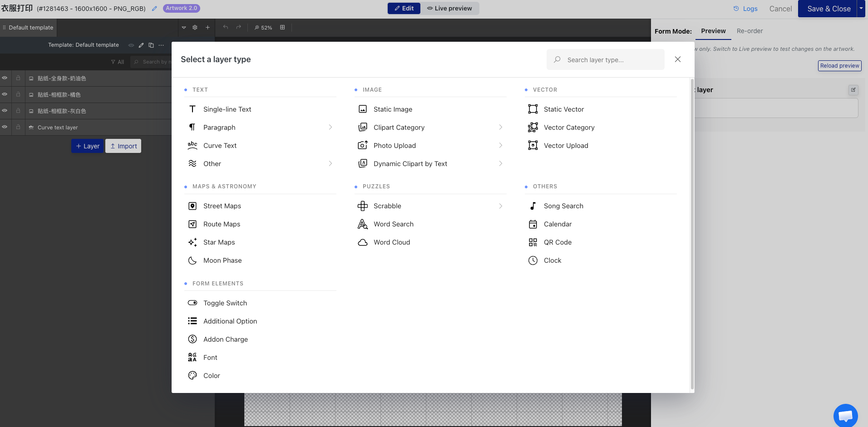This screenshot has height=427, width=868.
Task: Toggle visibility of 贴纸-全身款-奶油色 layer
Action: click(5, 78)
